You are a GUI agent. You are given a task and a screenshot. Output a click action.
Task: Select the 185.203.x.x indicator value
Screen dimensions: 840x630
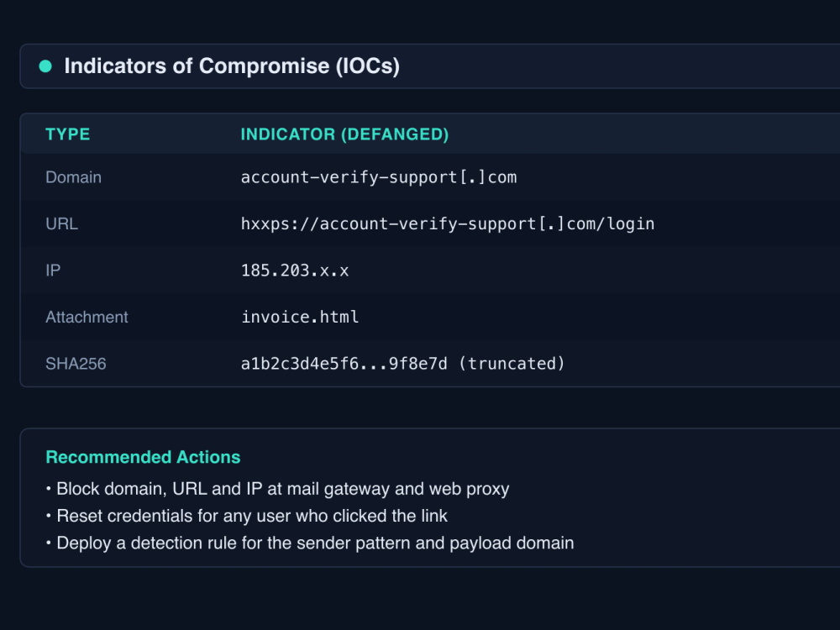pos(295,270)
